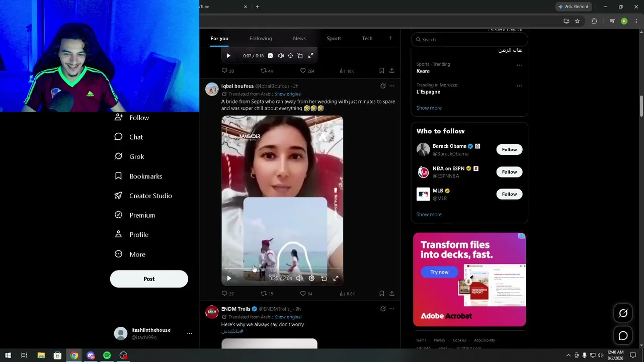The height and width of the screenshot is (362, 644).
Task: Mute the 0:18 video
Action: 281,56
